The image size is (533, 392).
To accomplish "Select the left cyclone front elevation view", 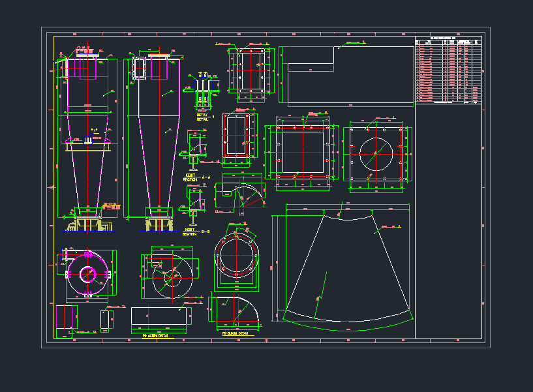I will [87, 137].
